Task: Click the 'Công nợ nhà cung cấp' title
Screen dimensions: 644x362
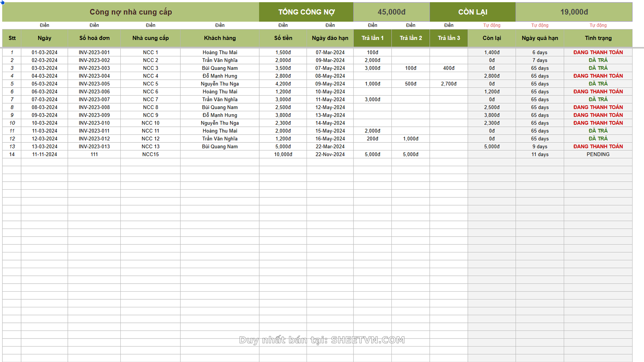Action: pos(130,12)
